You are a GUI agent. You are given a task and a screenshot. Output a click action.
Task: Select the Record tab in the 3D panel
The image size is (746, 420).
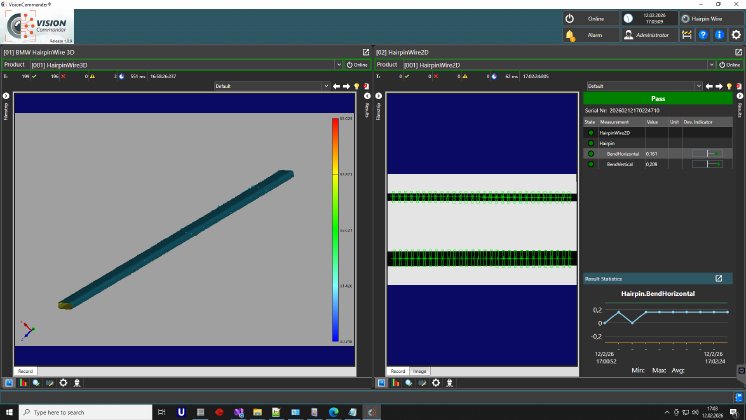25,371
